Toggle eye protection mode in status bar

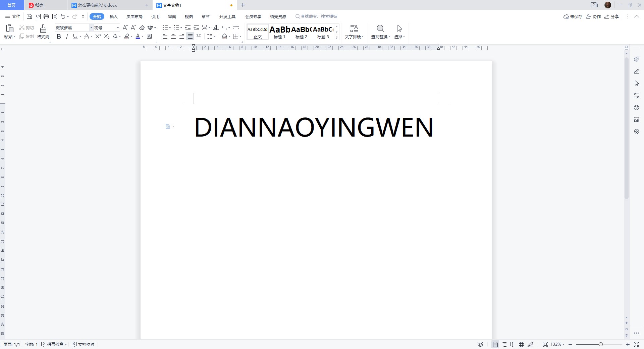480,344
